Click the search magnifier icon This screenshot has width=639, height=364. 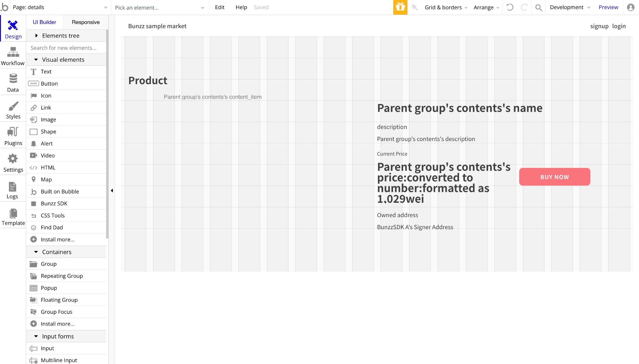(x=539, y=7)
